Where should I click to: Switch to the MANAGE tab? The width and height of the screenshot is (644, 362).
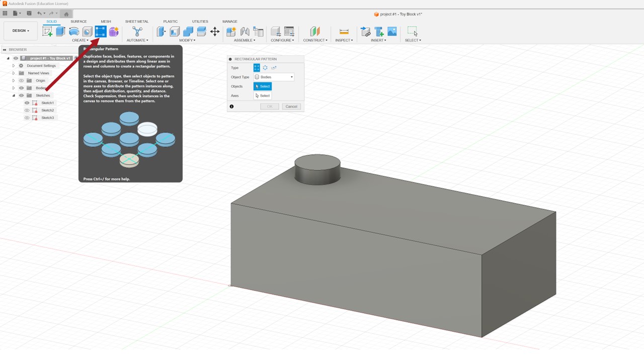tap(230, 22)
